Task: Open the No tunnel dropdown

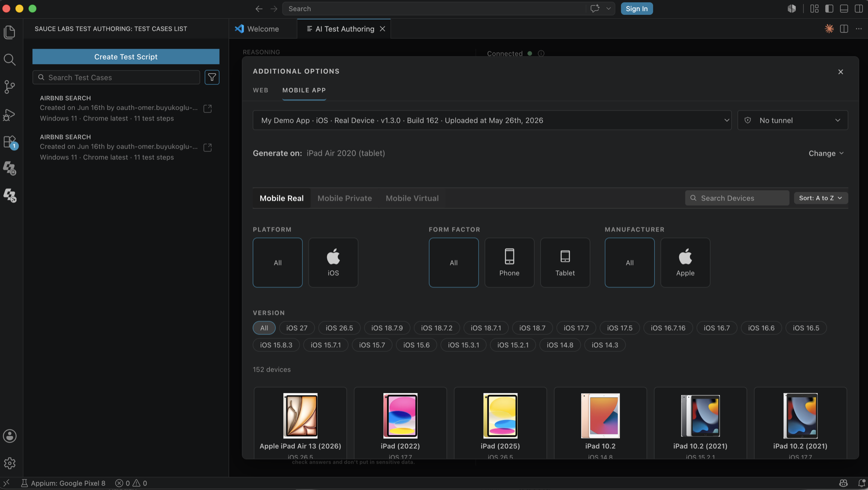Action: pos(793,120)
